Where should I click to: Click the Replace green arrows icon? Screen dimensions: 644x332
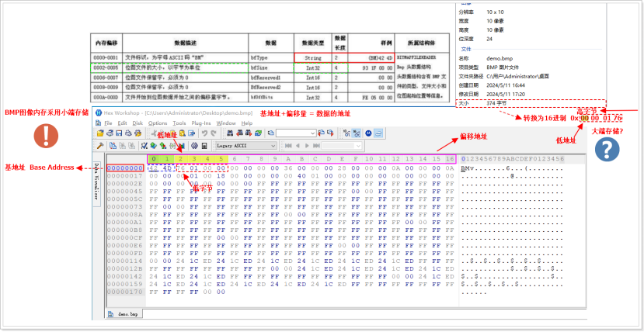pos(259,133)
